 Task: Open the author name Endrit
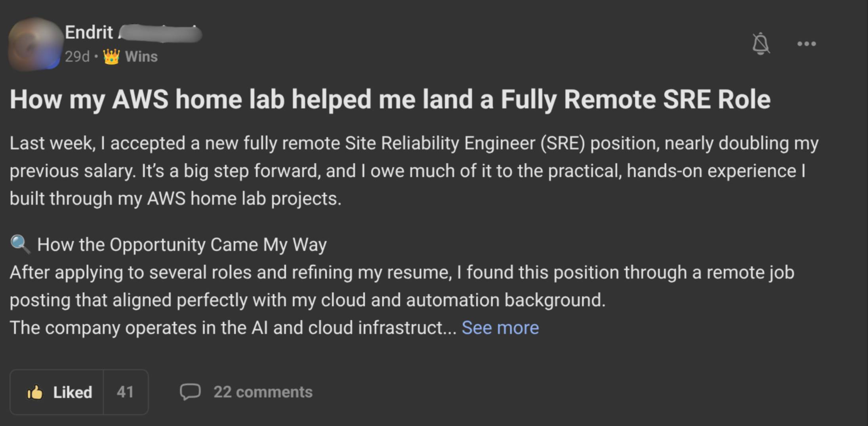[89, 32]
